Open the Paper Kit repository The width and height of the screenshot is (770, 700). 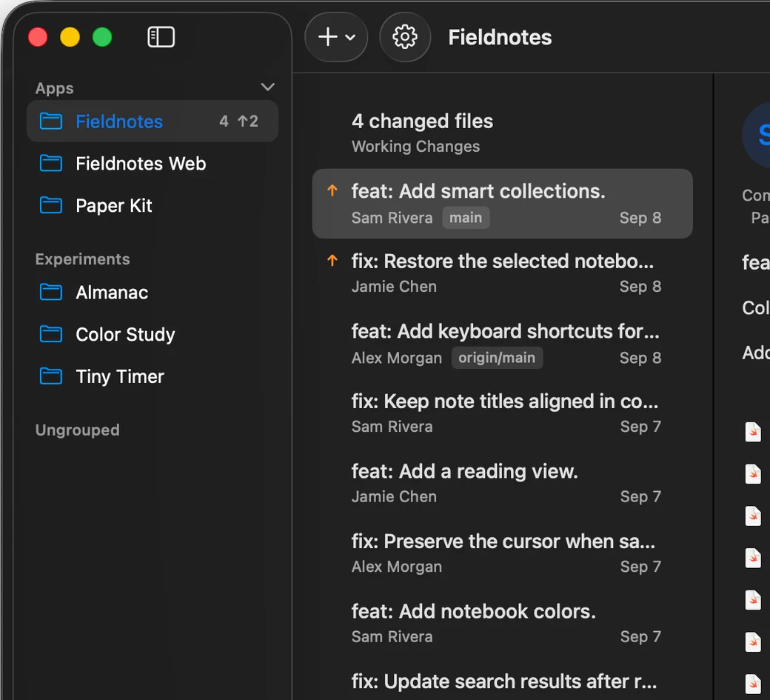click(153, 205)
